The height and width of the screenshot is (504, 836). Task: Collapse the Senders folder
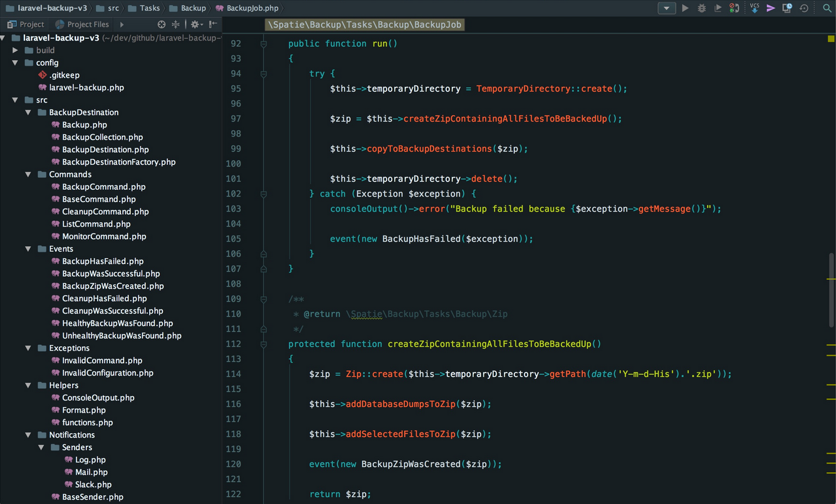pos(41,448)
